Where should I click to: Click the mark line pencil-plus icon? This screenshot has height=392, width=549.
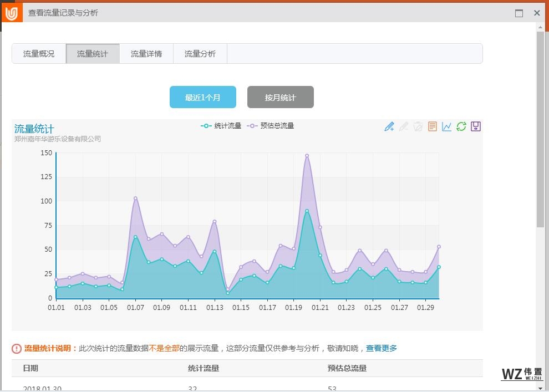click(389, 126)
